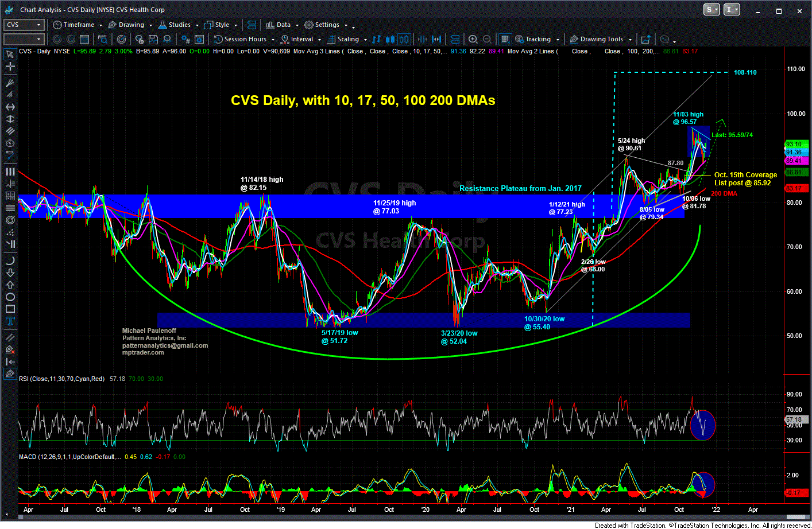Image resolution: width=812 pixels, height=529 pixels.
Task: Click the add chart image icon
Action: (x=645, y=39)
